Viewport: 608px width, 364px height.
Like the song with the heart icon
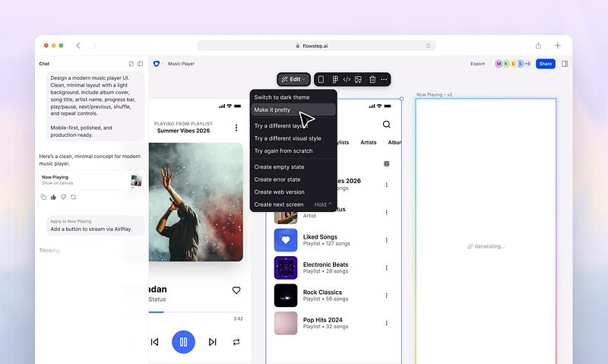[x=236, y=290]
